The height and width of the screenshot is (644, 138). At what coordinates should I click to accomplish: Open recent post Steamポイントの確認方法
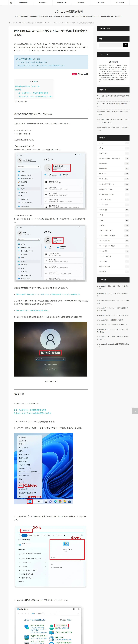(113, 113)
